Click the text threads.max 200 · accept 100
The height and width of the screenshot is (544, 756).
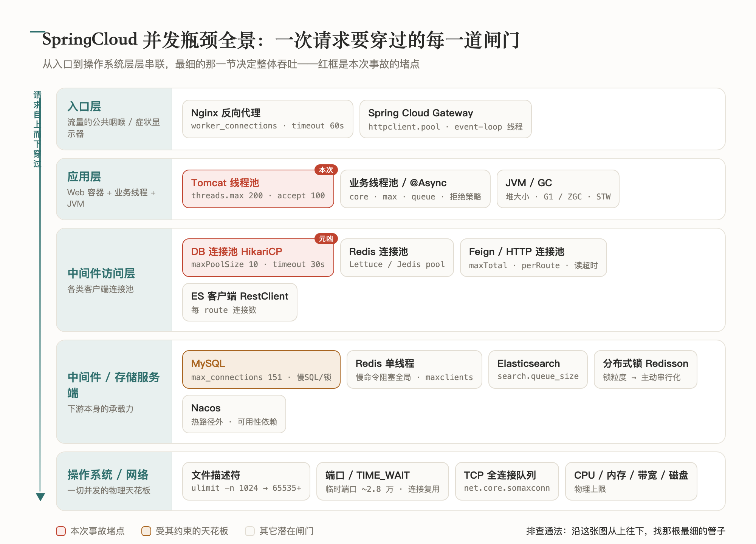click(258, 196)
